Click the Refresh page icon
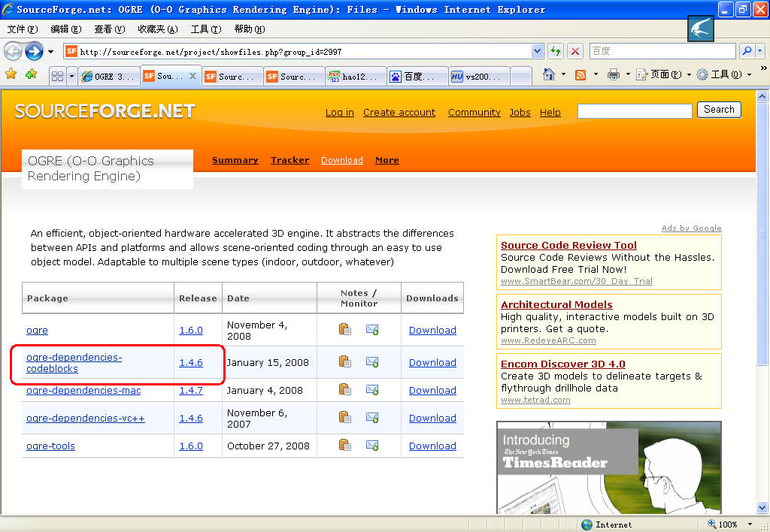 [556, 51]
